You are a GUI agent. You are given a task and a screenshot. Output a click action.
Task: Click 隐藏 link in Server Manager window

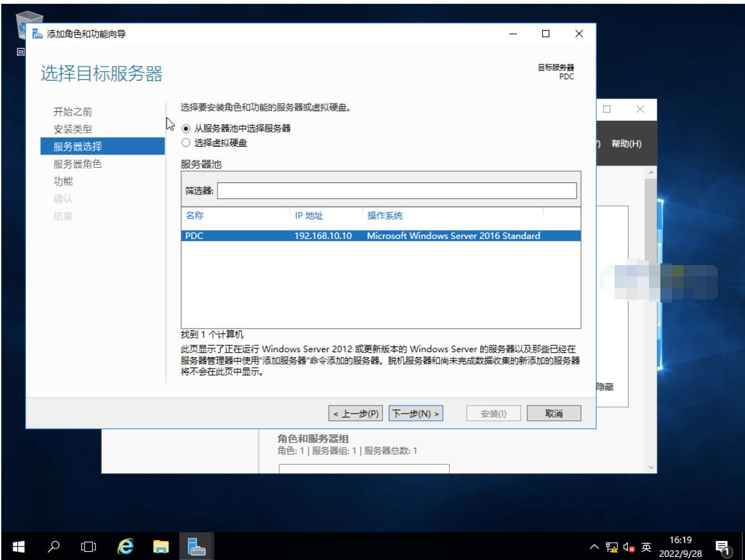605,386
